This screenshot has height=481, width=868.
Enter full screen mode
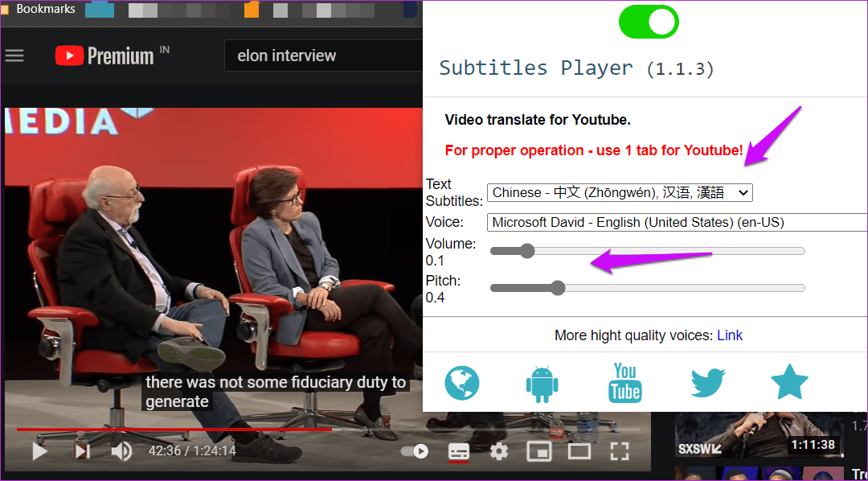click(620, 451)
